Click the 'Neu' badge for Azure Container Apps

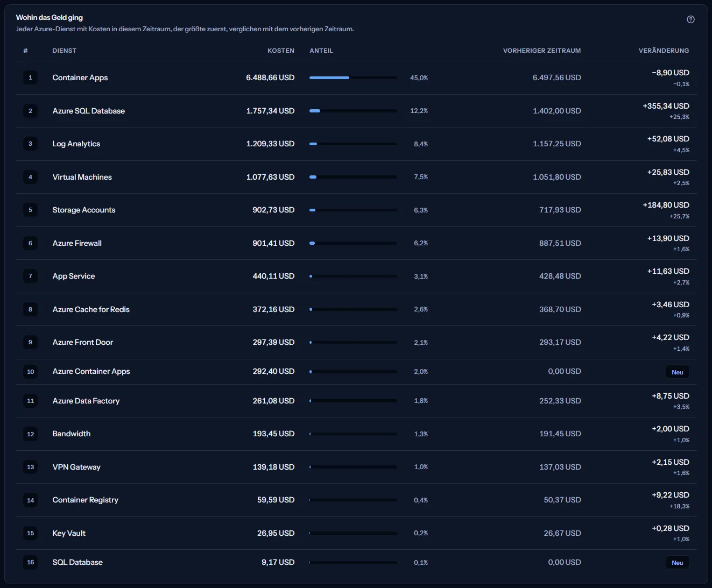pos(678,372)
